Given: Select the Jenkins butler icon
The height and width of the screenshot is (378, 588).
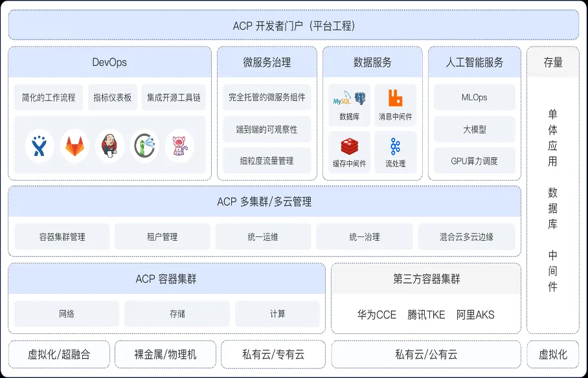Looking at the screenshot, I should pos(109,146).
